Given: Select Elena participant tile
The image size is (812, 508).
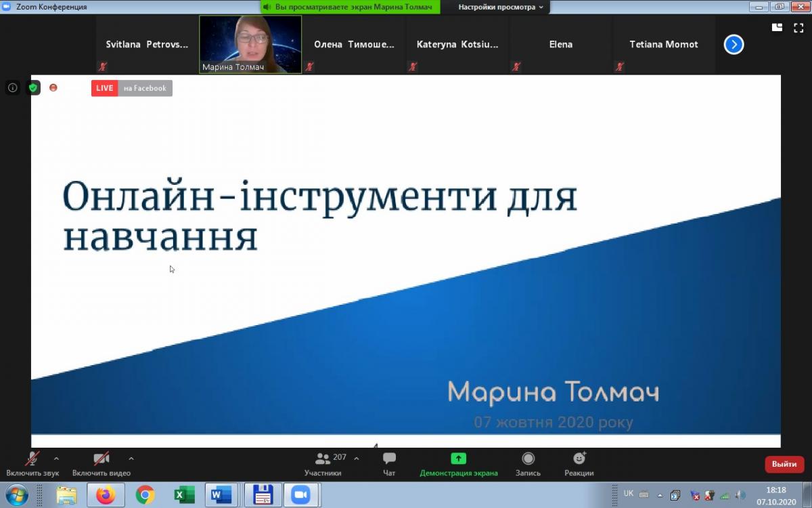Looking at the screenshot, I should (561, 45).
